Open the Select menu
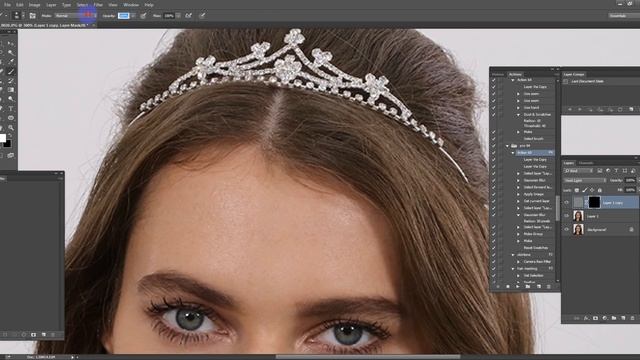Viewport: 640px width, 360px height. [x=82, y=5]
